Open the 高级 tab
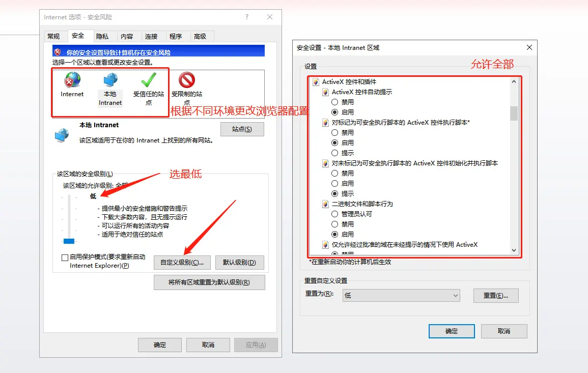 (x=200, y=36)
